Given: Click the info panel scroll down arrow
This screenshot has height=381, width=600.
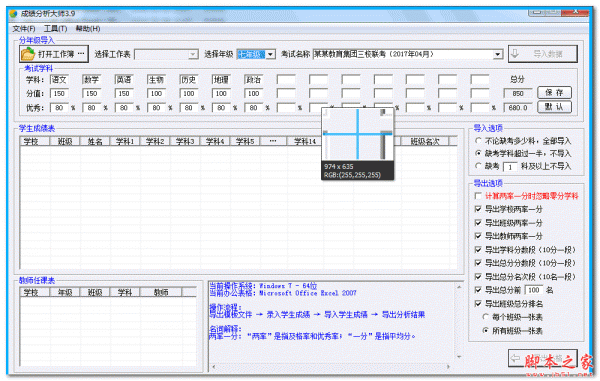Looking at the screenshot, I should point(459,357).
